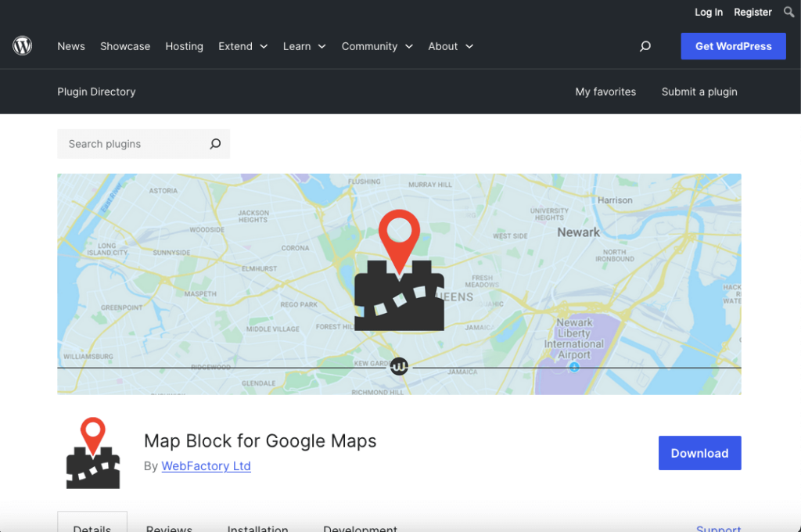801x532 pixels.
Task: Open the Plugin Directory link
Action: click(x=96, y=92)
